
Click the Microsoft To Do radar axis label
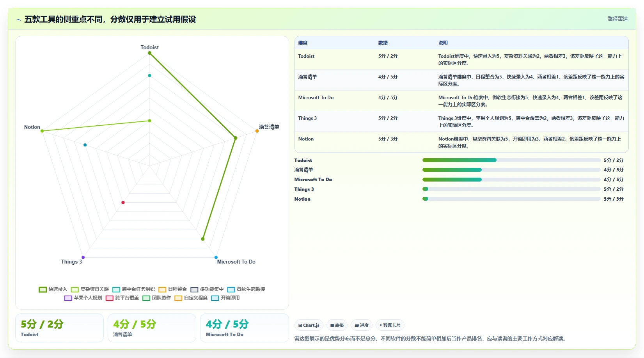point(236,262)
